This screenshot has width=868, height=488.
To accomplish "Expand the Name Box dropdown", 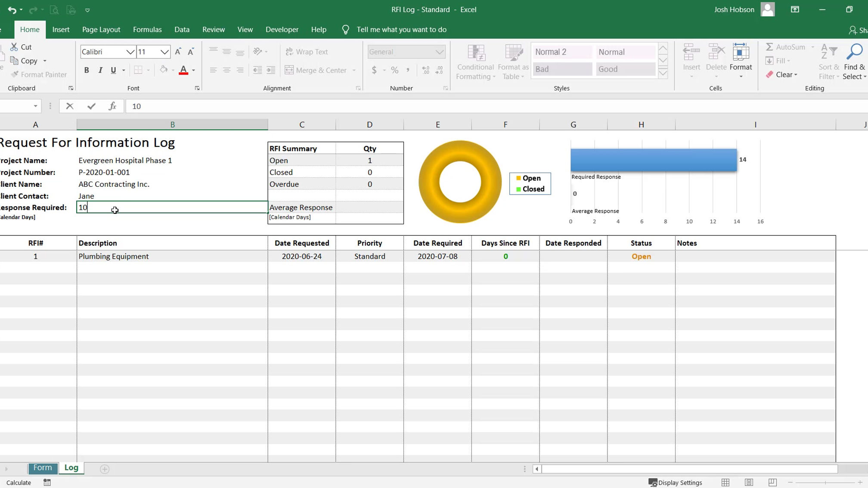I will coord(35,106).
